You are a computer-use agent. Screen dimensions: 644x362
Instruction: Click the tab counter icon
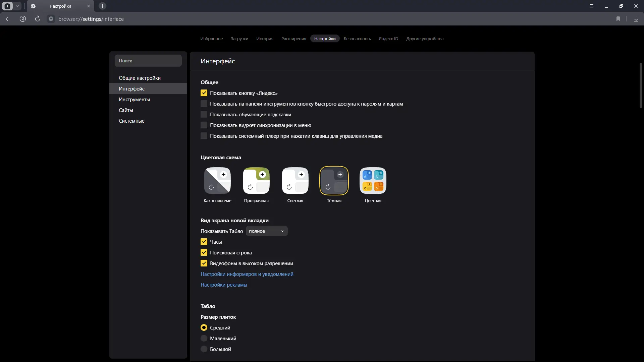click(8, 6)
